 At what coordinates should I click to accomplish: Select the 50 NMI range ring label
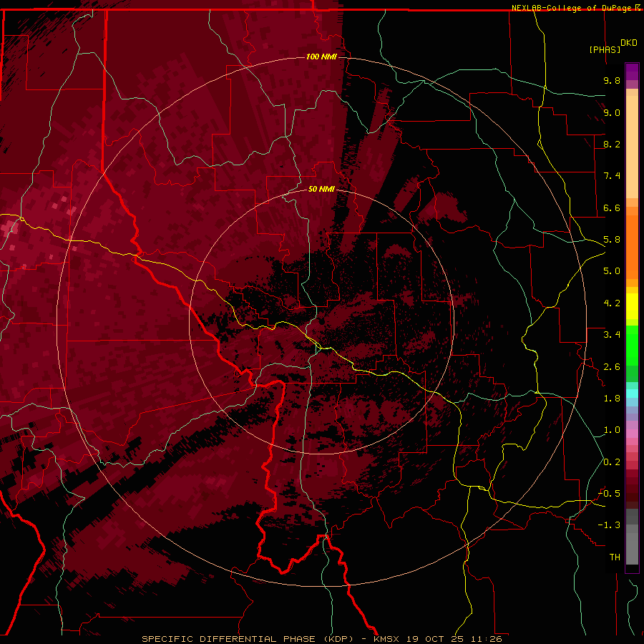[x=321, y=189]
